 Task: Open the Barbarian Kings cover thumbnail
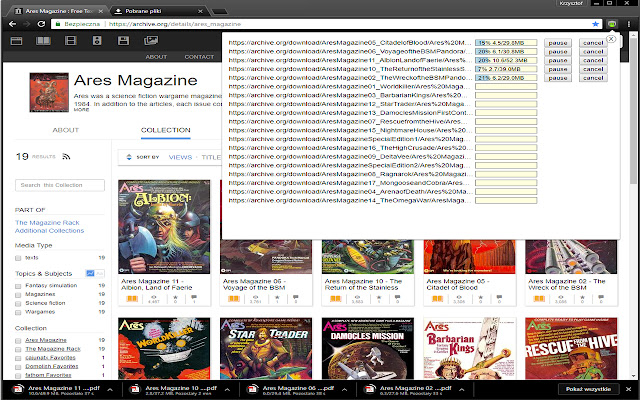[469, 349]
